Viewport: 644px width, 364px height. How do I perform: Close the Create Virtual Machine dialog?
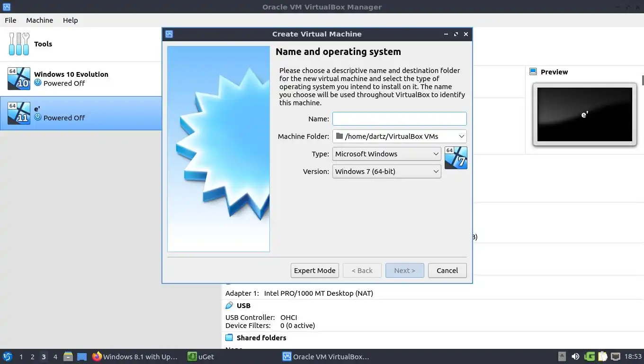(466, 34)
